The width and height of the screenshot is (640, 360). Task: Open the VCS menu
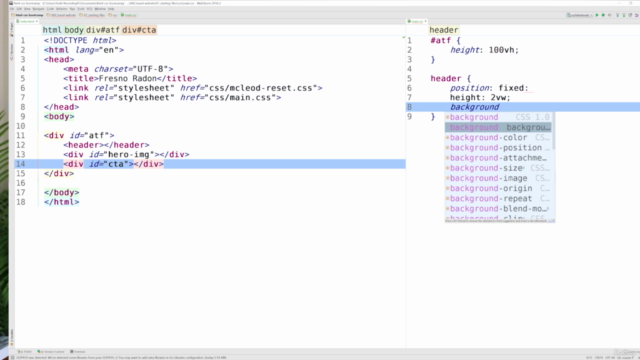89,9
